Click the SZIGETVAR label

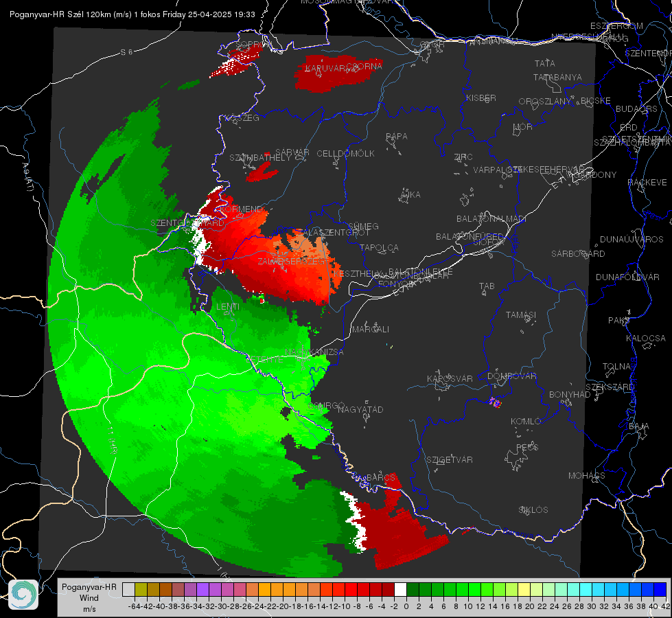450,460
